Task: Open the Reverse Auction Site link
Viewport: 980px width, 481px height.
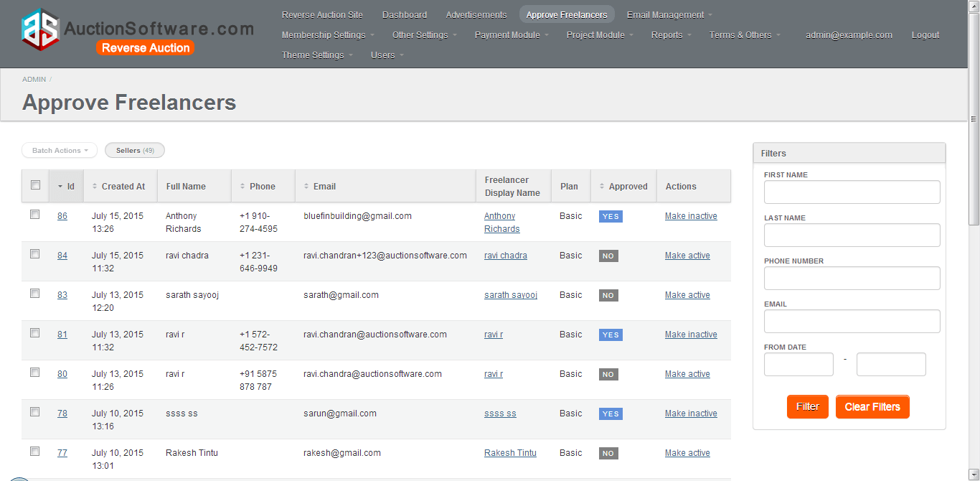Action: [x=322, y=14]
